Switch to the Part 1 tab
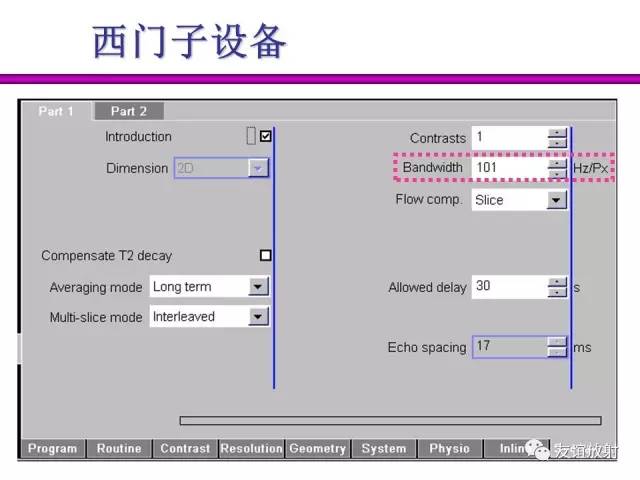 click(56, 111)
